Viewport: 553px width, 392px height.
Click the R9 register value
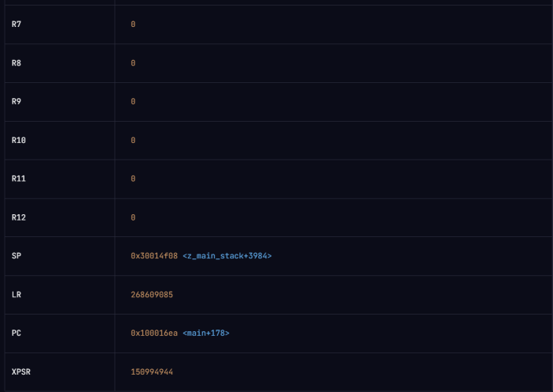(133, 102)
